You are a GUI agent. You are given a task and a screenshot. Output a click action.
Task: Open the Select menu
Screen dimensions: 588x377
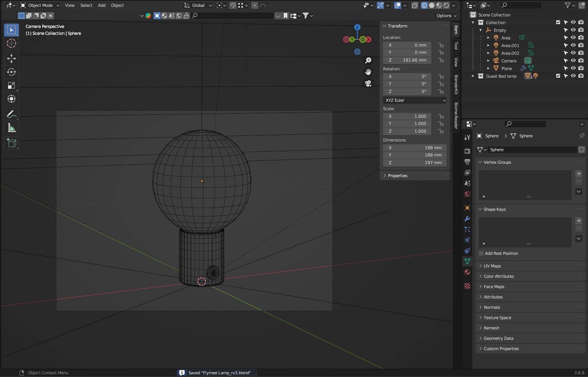(86, 5)
